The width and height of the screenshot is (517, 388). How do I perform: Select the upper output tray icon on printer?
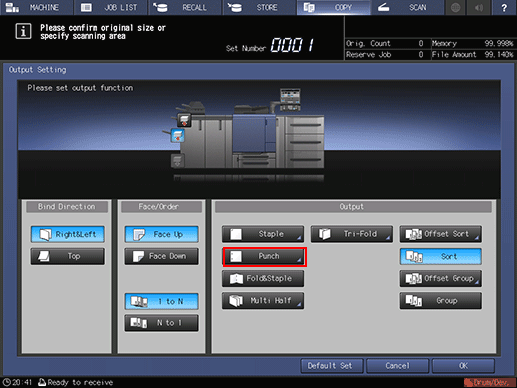(x=184, y=120)
